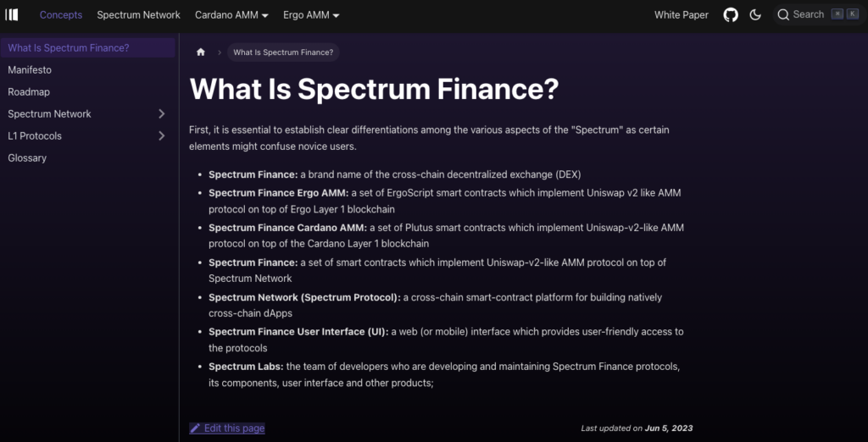Select What Is Spectrum Finance? sidebar item
This screenshot has width=868, height=442.
(x=69, y=47)
